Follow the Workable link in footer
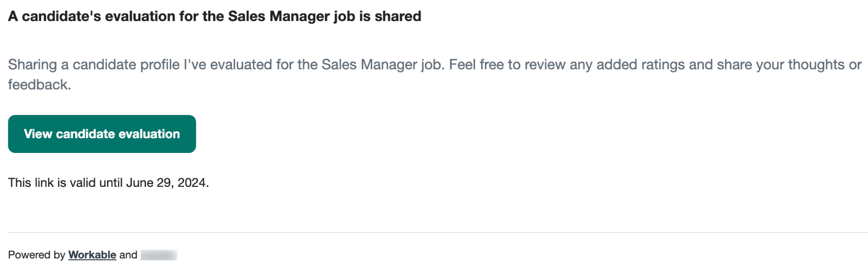 tap(92, 255)
